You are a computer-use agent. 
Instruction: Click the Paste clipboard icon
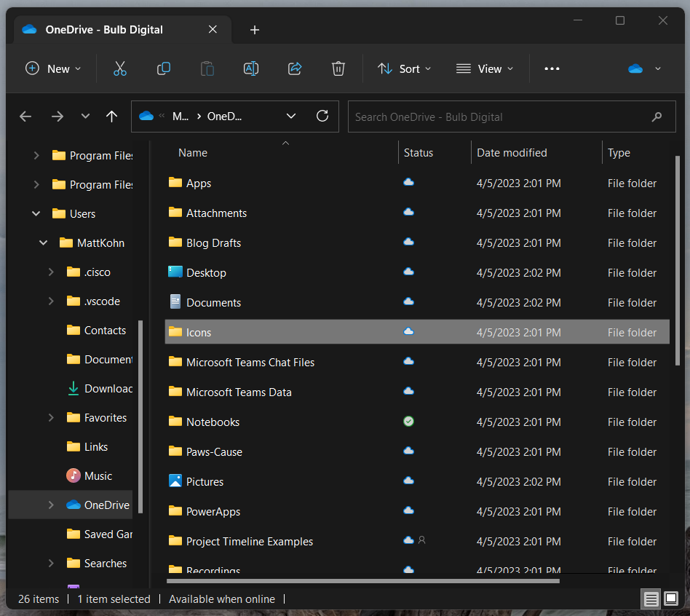click(207, 68)
